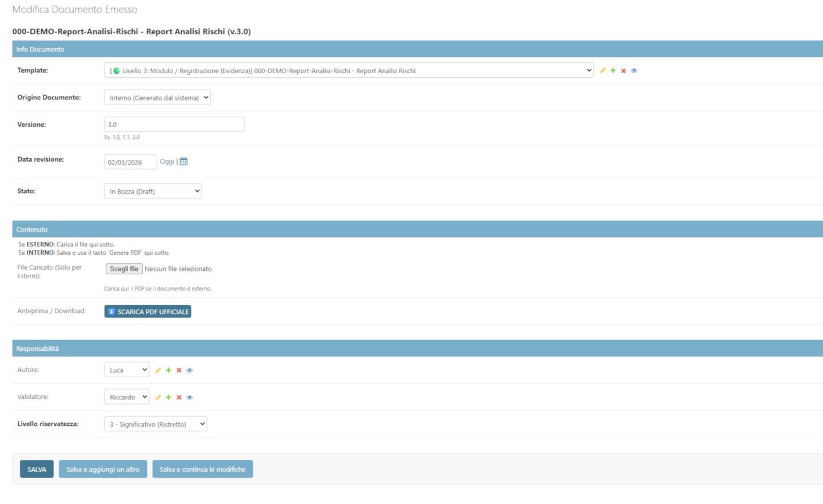Edit the Autore entry via the pencil icon
Screen dimensions: 823x504
click(x=158, y=370)
